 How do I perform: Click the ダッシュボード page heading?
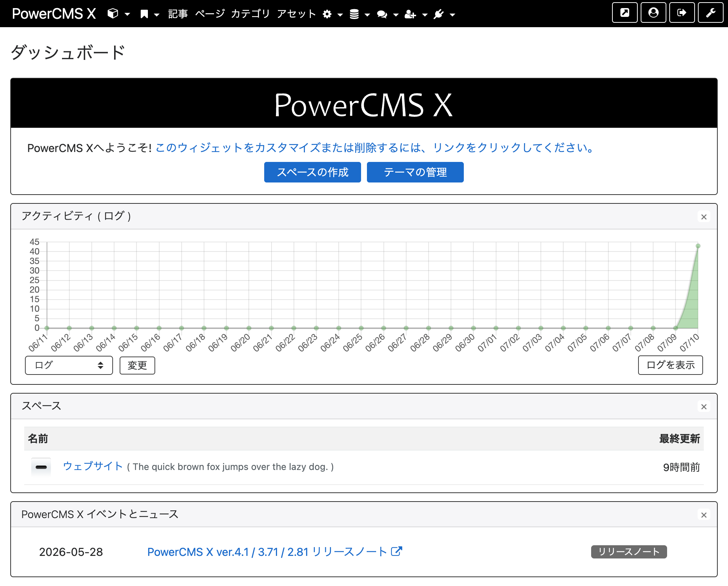point(68,53)
